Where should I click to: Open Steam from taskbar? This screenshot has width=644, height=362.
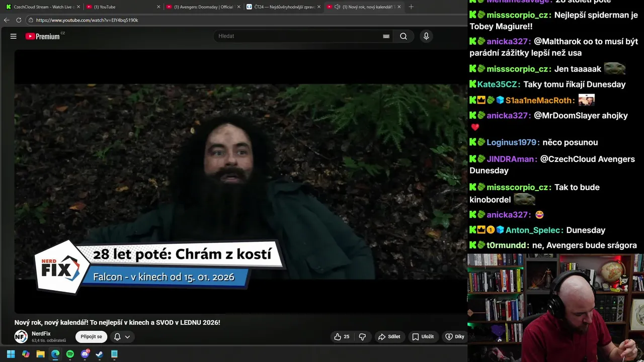[x=100, y=354]
